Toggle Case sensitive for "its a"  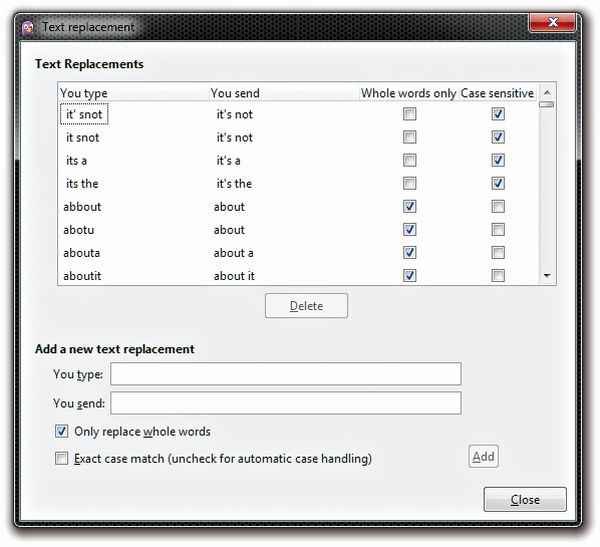coord(498,160)
